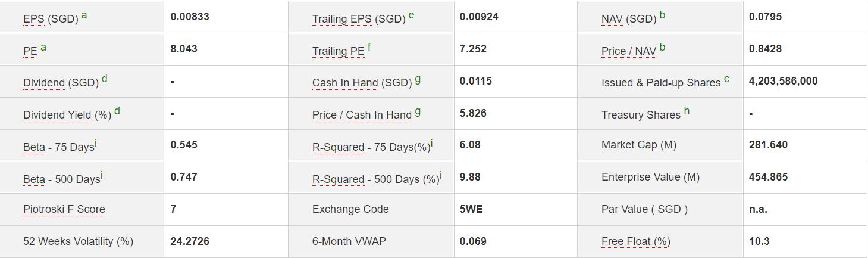
Task: Click footnote c beside Issued & Paid-up Shares
Action: pyautogui.click(x=727, y=80)
